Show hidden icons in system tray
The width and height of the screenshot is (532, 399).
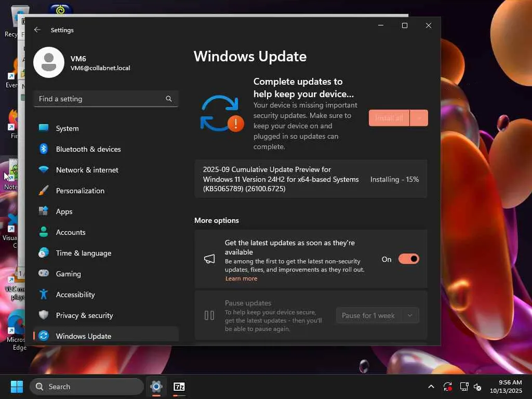pos(431,387)
